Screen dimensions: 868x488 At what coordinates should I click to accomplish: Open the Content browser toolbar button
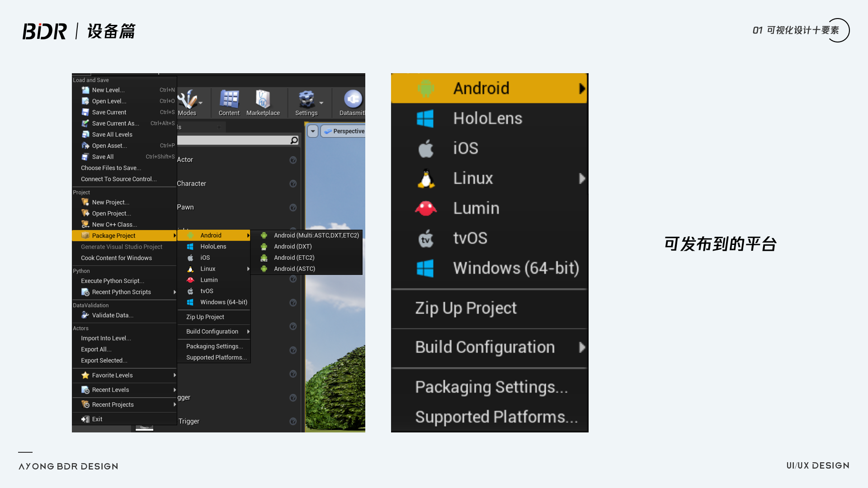coord(229,103)
